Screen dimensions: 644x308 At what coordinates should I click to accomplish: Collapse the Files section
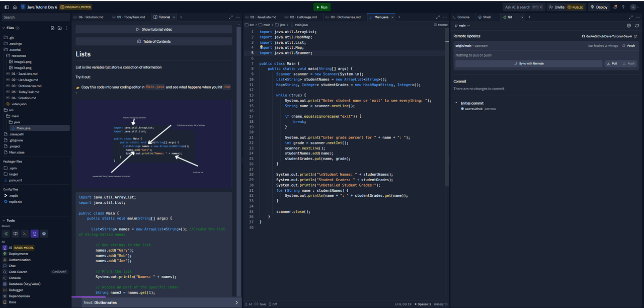click(4, 28)
